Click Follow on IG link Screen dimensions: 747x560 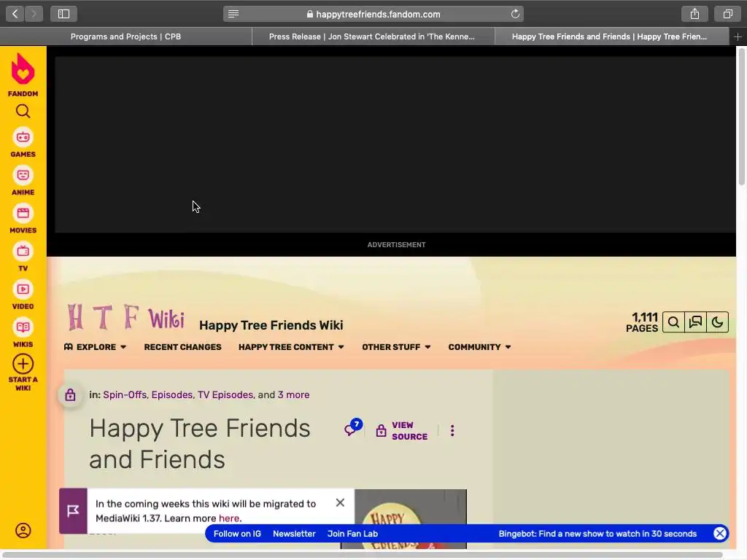[237, 534]
